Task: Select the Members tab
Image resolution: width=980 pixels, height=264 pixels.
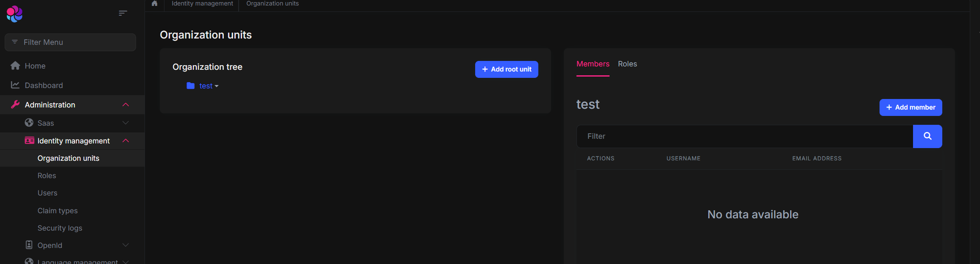Action: [593, 64]
